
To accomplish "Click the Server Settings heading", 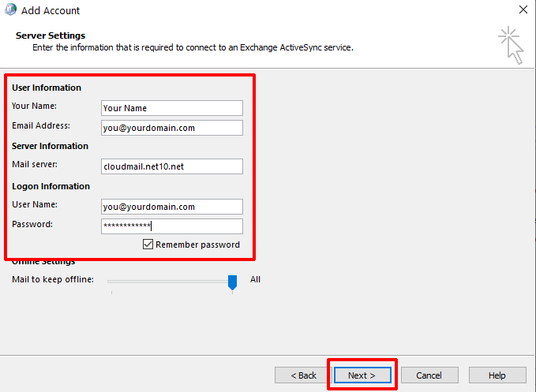I will click(x=51, y=35).
